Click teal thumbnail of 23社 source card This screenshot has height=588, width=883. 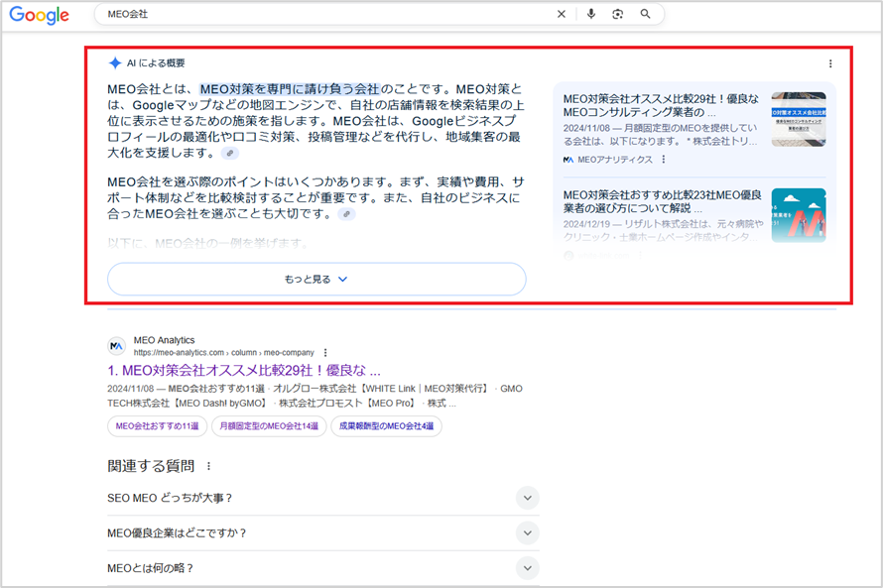[799, 215]
